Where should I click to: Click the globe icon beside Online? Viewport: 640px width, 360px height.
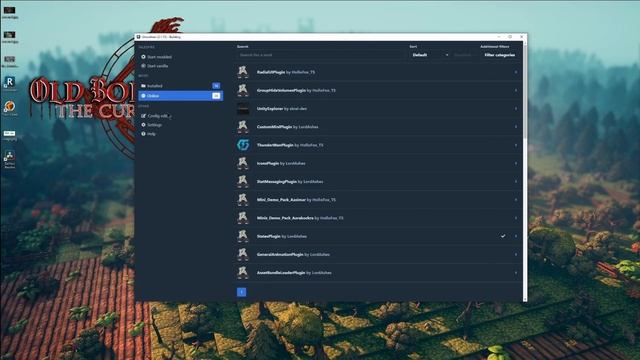[x=143, y=96]
